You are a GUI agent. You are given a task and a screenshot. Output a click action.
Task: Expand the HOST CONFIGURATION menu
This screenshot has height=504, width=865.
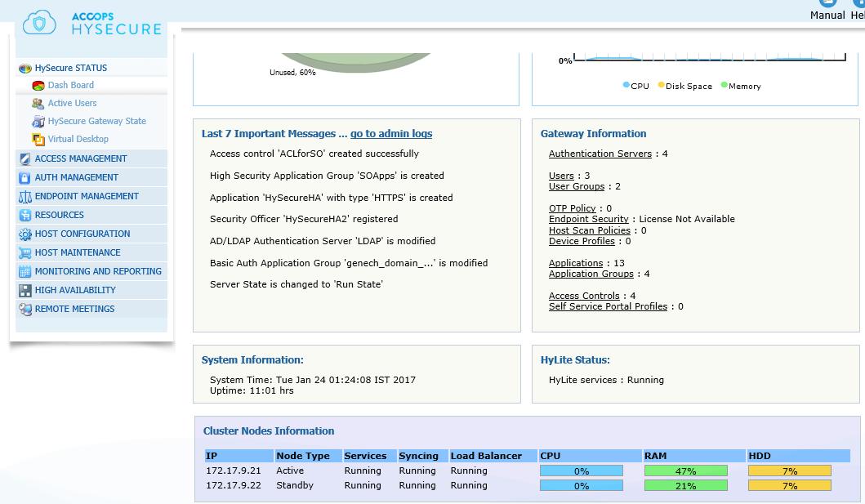click(x=82, y=234)
